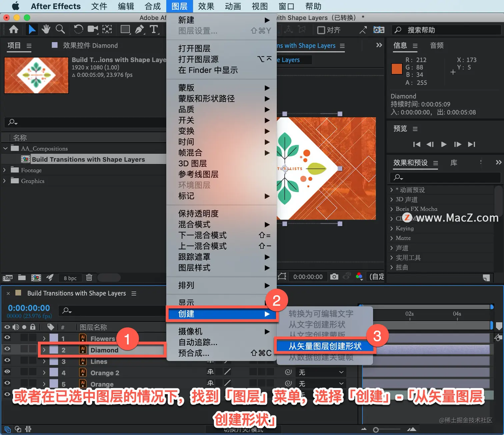Expand the Footage folder
Image resolution: width=504 pixels, height=435 pixels.
click(x=4, y=170)
